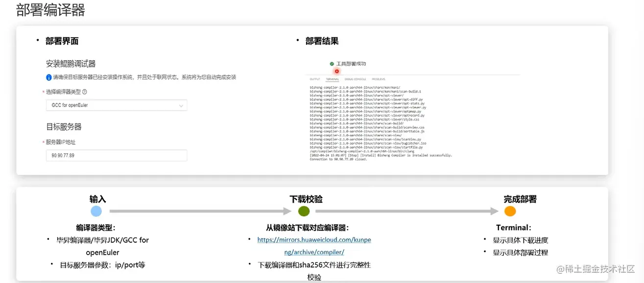Click the blue info icon beside the install notice
Image resolution: width=644 pixels, height=283 pixels.
click(49, 77)
